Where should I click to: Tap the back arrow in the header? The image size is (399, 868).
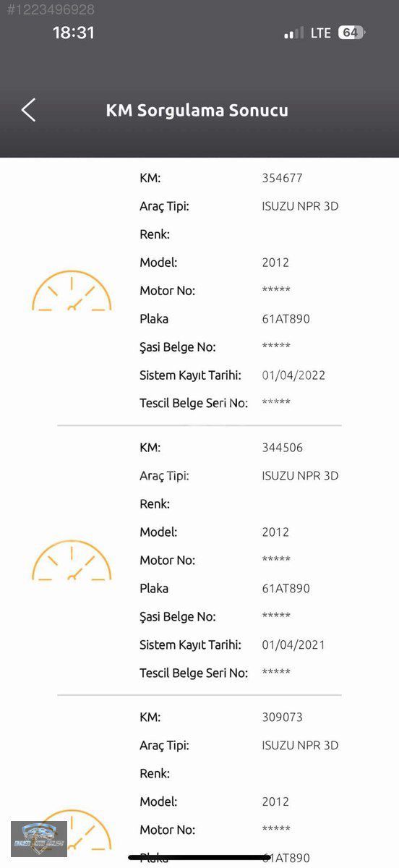point(28,110)
